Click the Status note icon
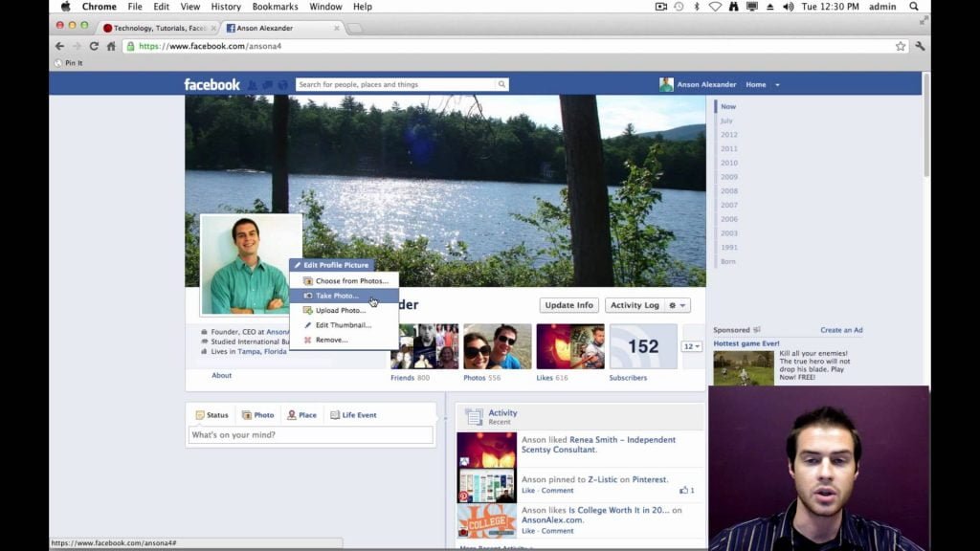Viewport: 980px width, 551px height. tap(199, 414)
